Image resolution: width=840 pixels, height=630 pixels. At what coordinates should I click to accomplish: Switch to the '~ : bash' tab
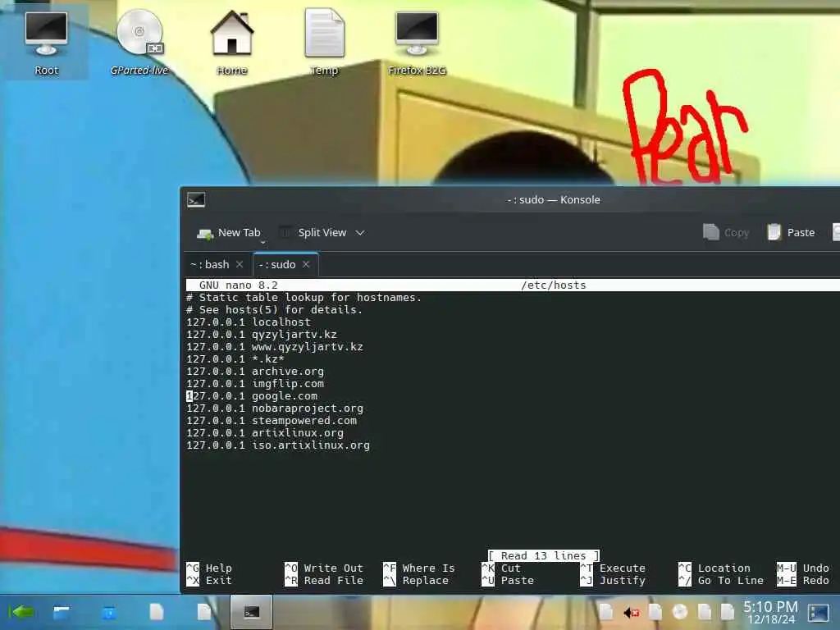click(209, 265)
